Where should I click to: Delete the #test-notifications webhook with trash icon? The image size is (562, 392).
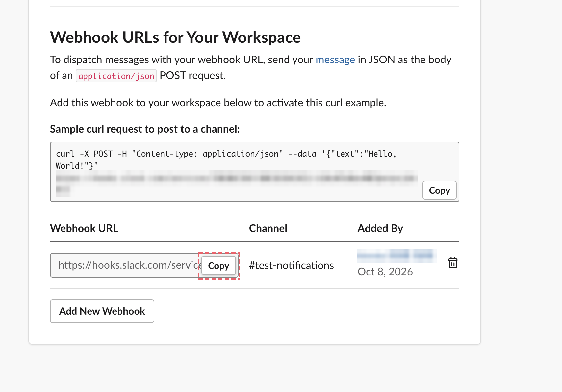point(453,262)
